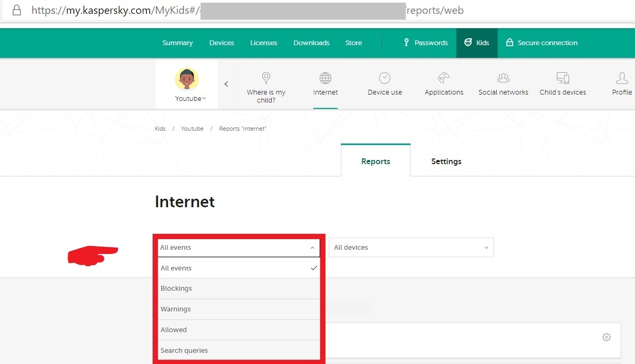This screenshot has width=635, height=364.
Task: Click the Applications palette icon
Action: point(444,78)
